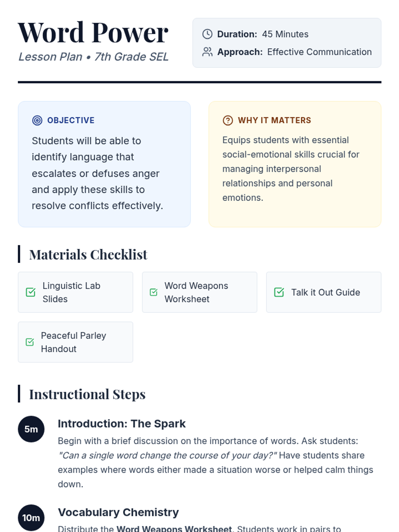399x532 pixels.
Task: Click the Word Power title
Action: (x=93, y=33)
